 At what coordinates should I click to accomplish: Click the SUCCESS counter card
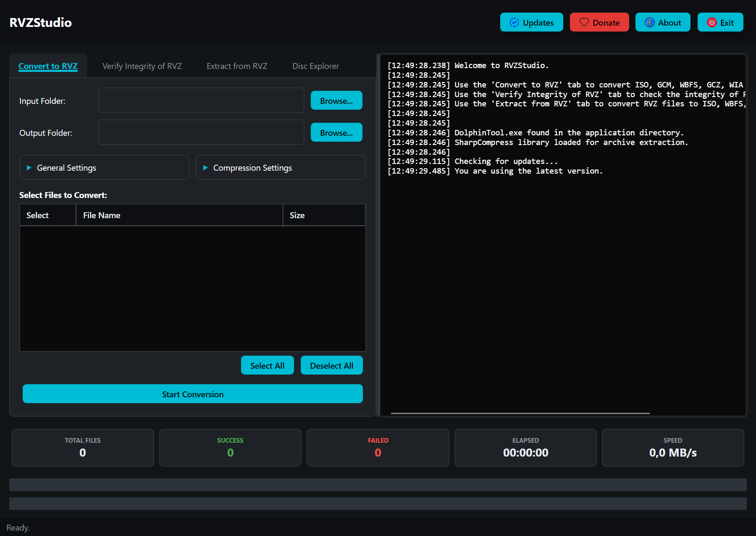click(230, 448)
